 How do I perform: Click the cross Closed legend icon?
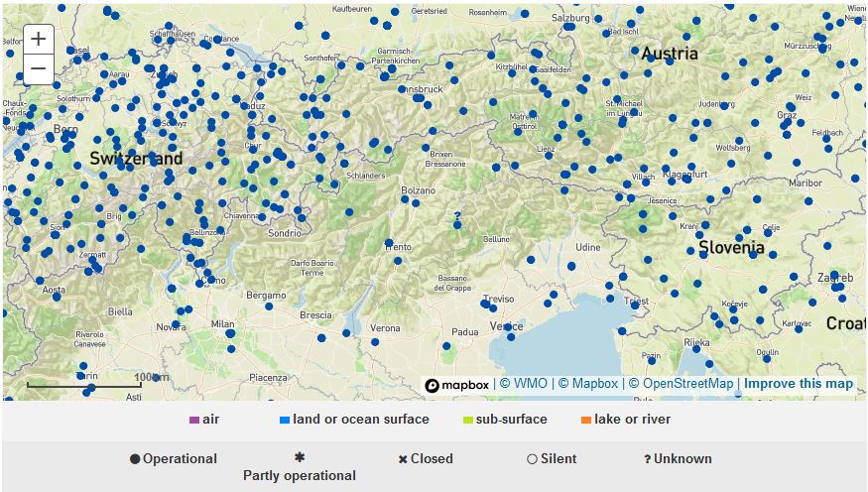coord(403,459)
